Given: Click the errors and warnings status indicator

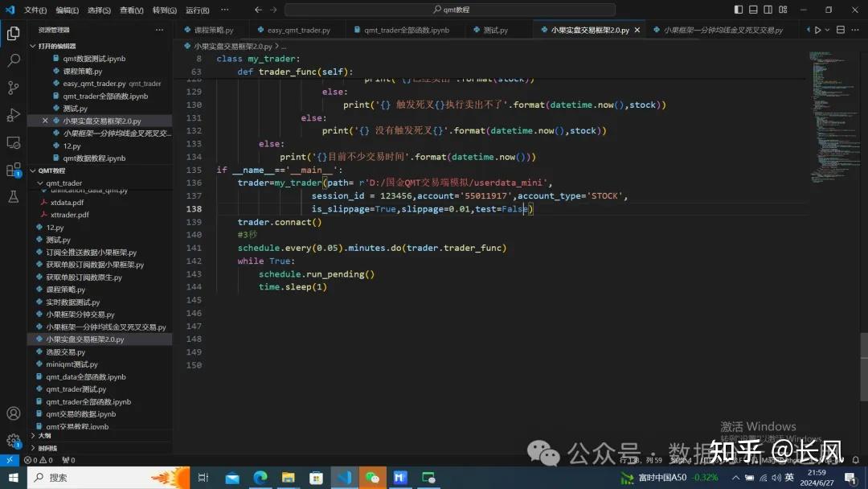Looking at the screenshot, I should tap(38, 460).
